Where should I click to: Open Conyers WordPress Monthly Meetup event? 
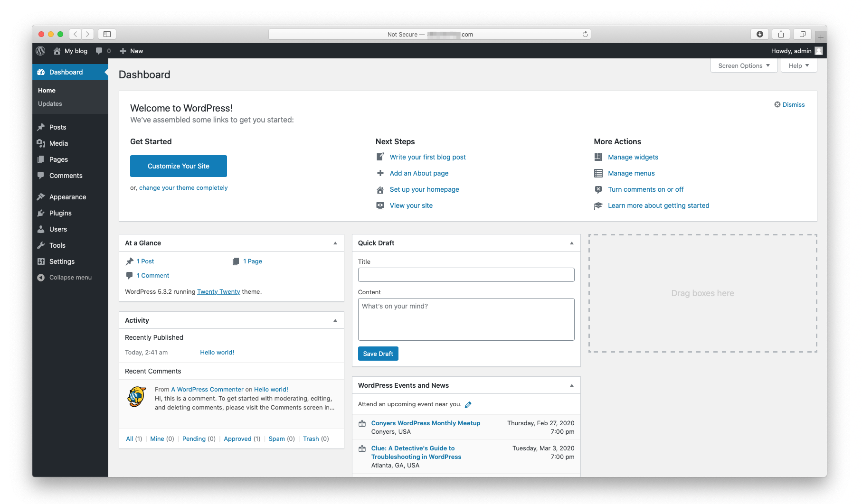click(x=426, y=423)
